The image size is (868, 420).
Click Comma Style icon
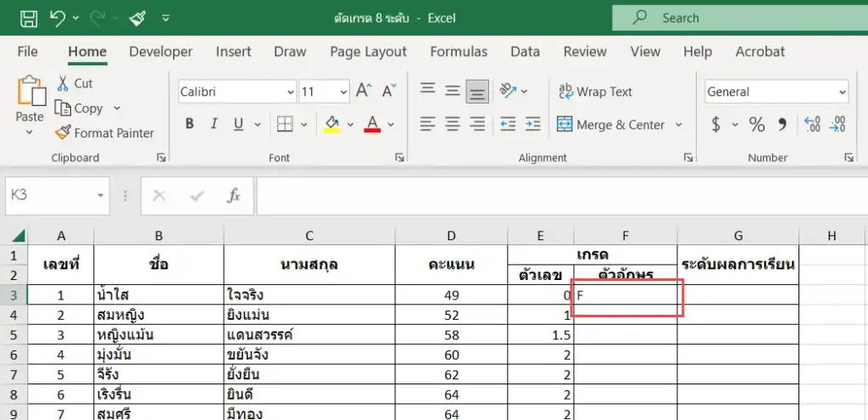[782, 125]
